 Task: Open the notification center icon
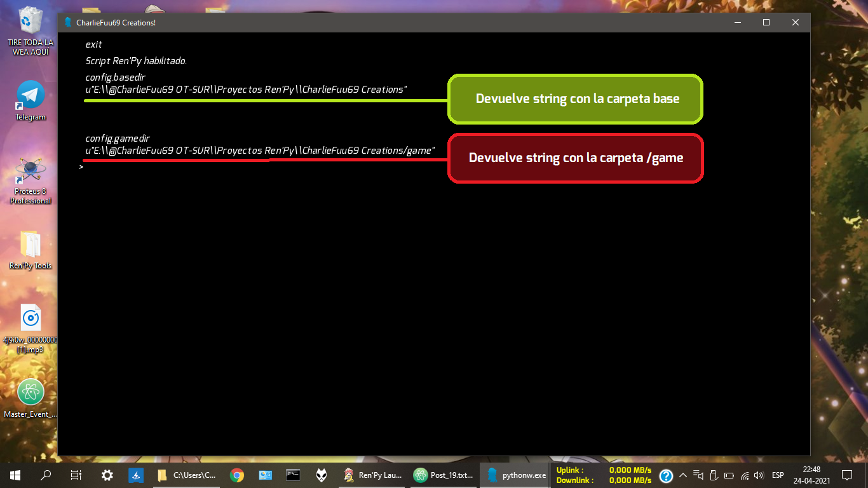[x=846, y=475]
